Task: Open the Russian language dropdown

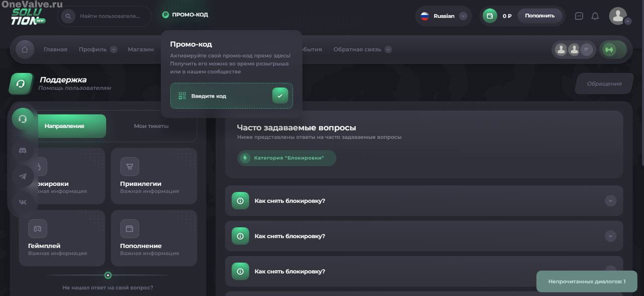Action: pos(444,16)
